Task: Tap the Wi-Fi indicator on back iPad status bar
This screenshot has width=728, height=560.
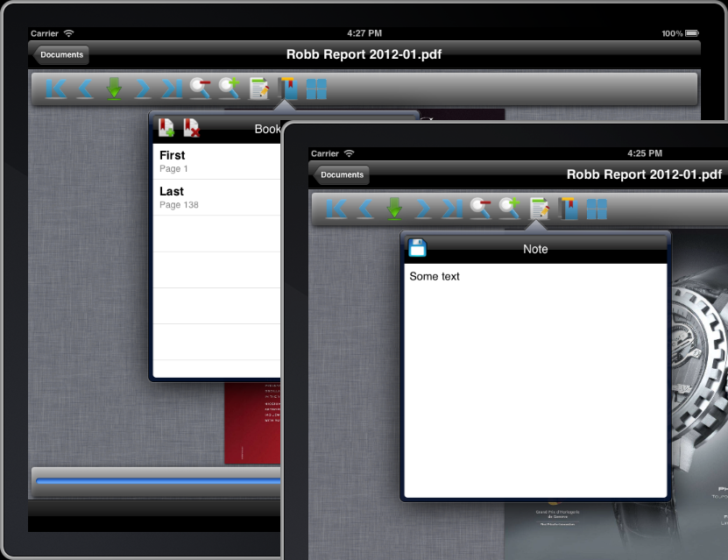Action: [x=68, y=33]
